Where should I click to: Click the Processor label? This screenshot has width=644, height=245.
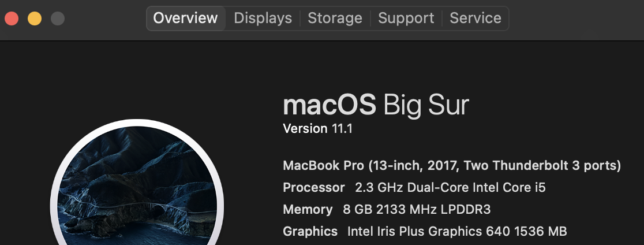click(x=313, y=188)
